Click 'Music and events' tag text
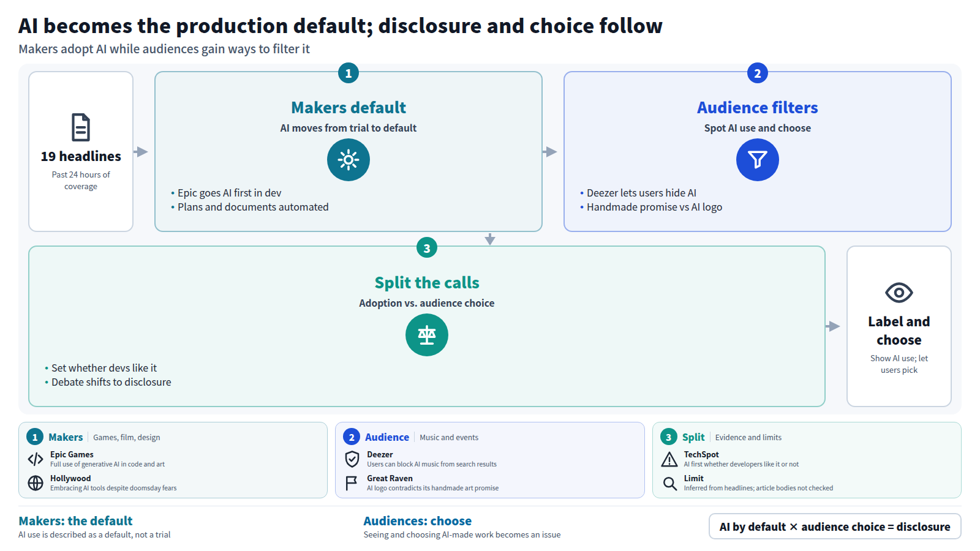 point(449,437)
